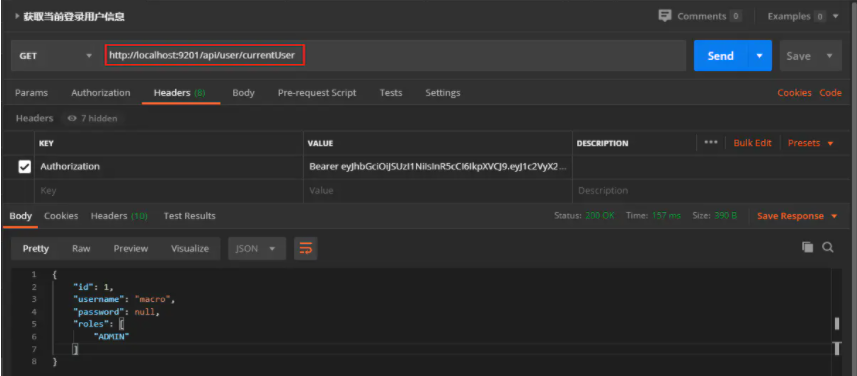Switch to the Params tab
The height and width of the screenshot is (376, 857).
coord(31,93)
